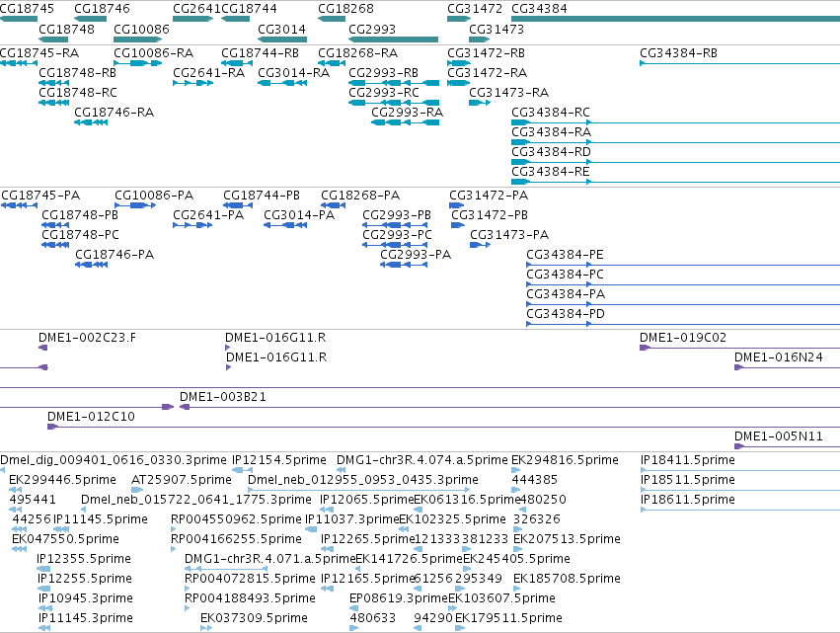840x633 pixels.
Task: Open BAC clone DME1-005N11
Action: pyautogui.click(x=779, y=436)
